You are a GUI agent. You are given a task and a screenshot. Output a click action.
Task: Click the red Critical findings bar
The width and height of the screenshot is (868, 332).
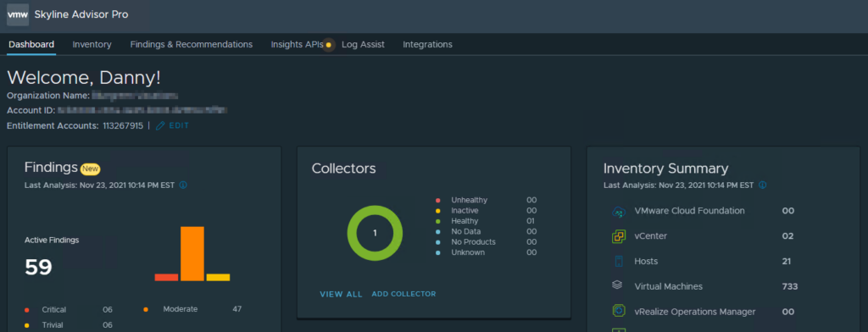166,277
